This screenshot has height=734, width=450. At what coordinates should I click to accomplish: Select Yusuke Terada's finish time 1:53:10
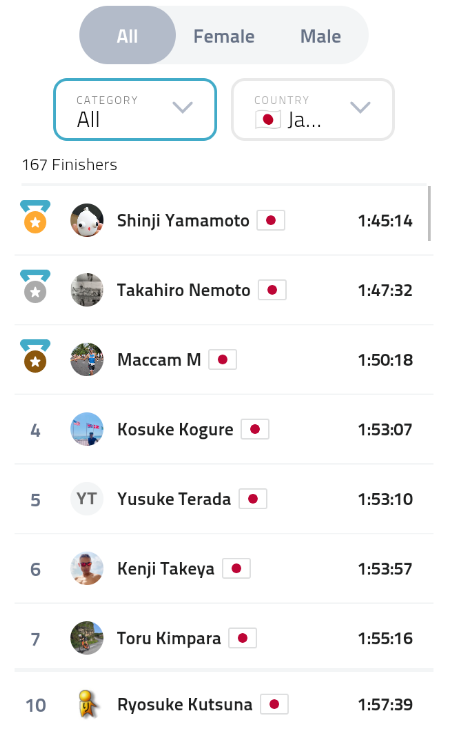click(385, 499)
